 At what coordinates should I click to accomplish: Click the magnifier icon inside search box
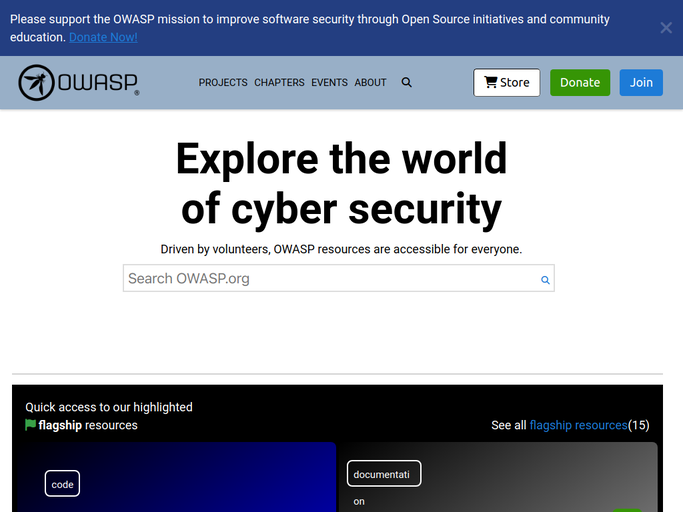coord(545,280)
